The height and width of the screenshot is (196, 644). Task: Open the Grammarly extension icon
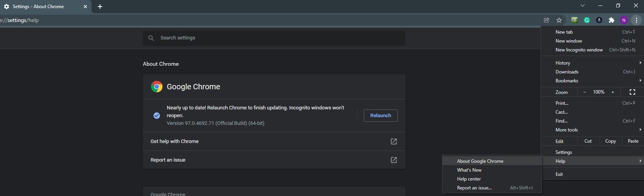[x=587, y=20]
